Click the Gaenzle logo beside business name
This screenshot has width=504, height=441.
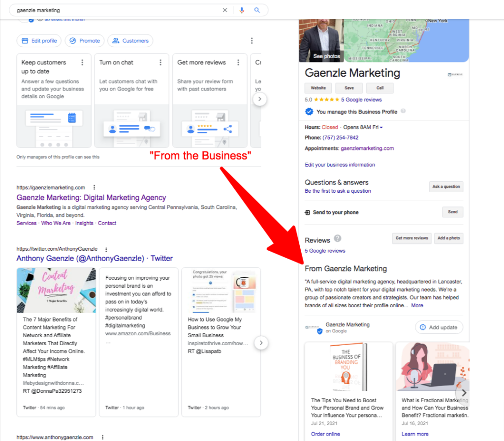pyautogui.click(x=455, y=74)
